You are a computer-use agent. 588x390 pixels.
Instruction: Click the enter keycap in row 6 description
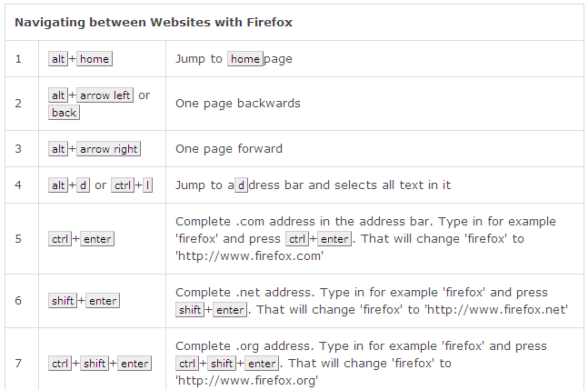230,310
